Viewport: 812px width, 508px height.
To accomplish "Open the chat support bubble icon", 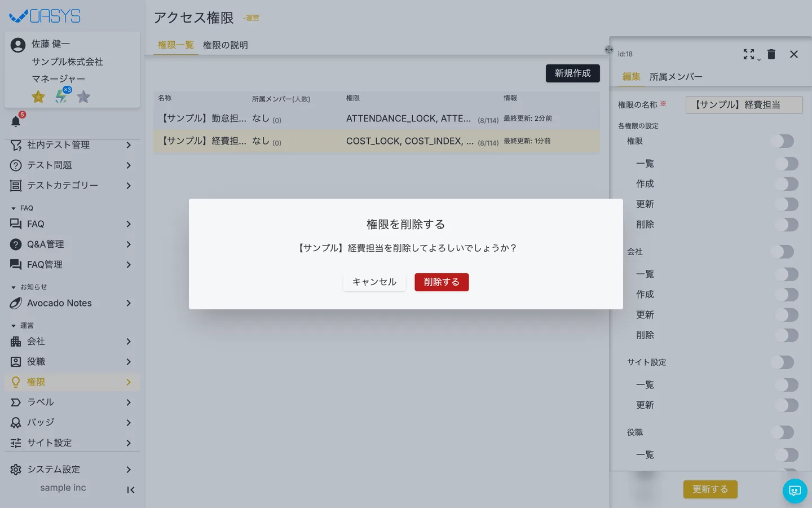I will 795,491.
